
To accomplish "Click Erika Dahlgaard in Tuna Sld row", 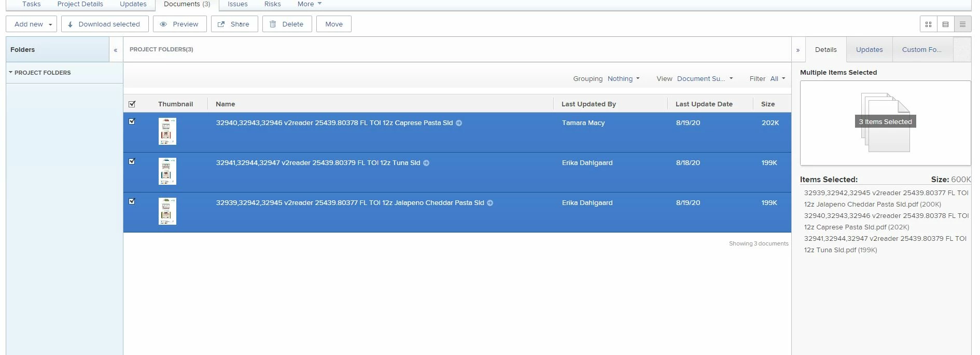I will tap(587, 163).
